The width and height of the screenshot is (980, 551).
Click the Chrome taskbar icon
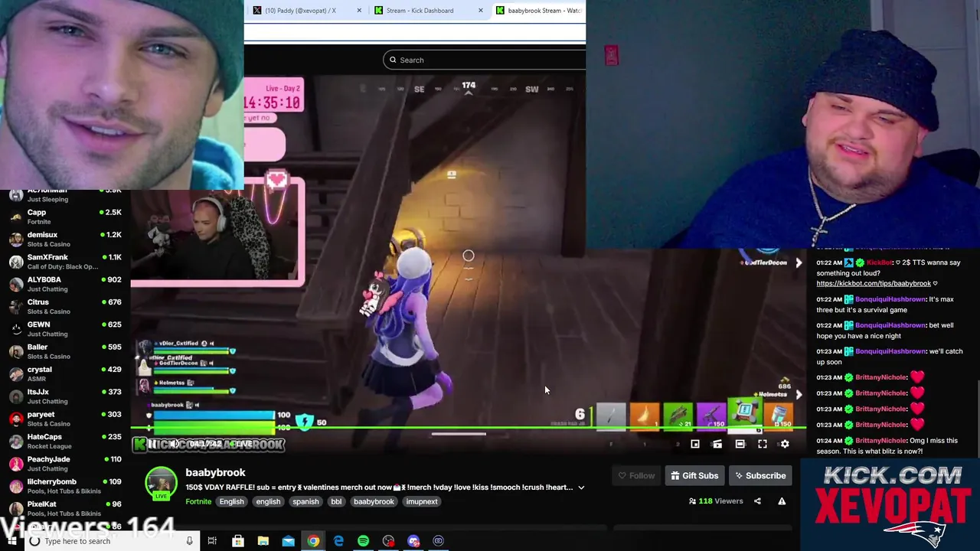click(313, 541)
